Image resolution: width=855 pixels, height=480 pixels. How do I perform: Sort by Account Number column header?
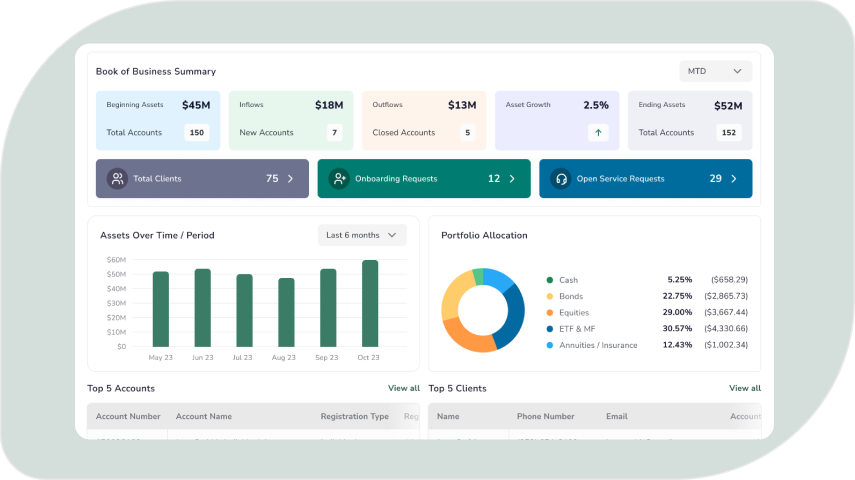(x=128, y=416)
